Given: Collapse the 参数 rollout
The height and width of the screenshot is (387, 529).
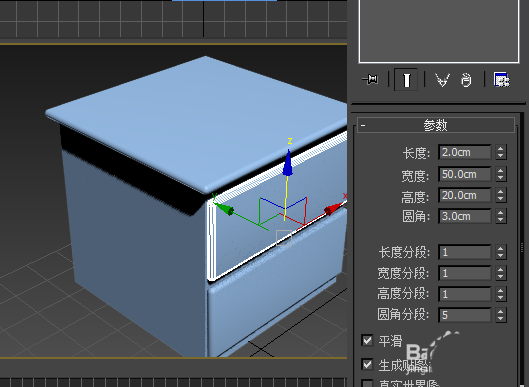Looking at the screenshot, I should pos(436,126).
